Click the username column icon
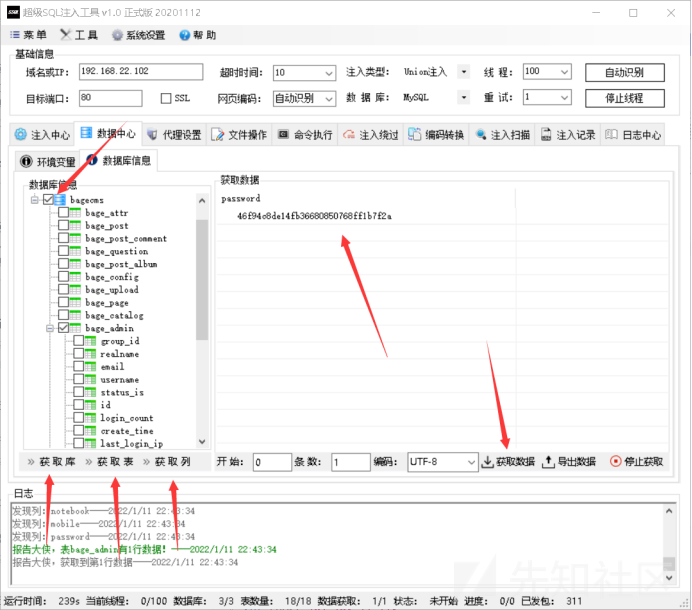692x610 pixels. (90, 379)
